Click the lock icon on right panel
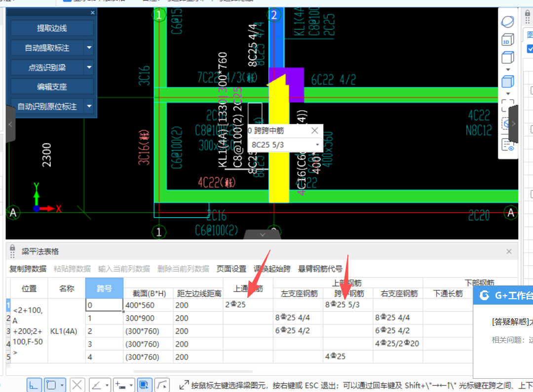This screenshot has height=392, width=533. point(527,14)
